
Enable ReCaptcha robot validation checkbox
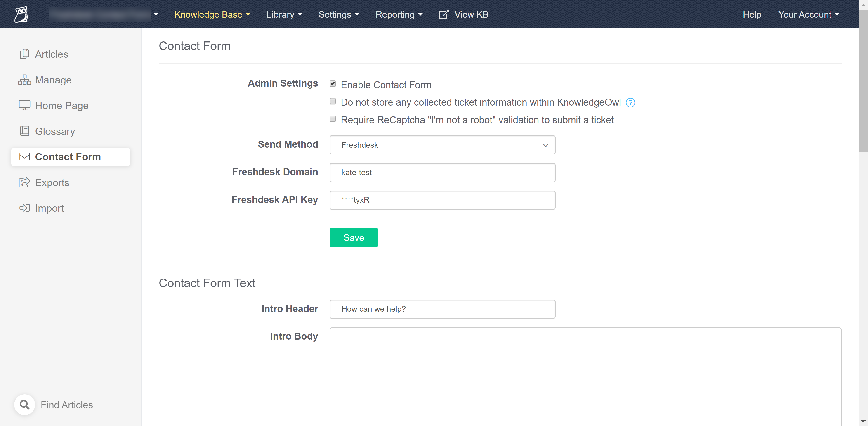tap(333, 119)
